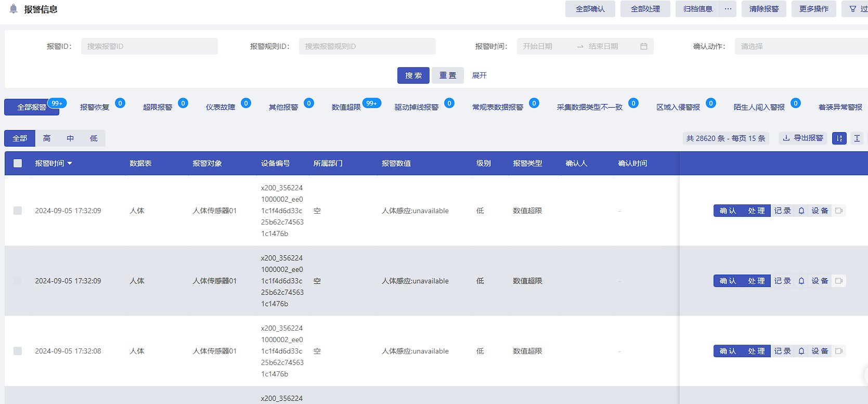Click 确认 in the second alarm row
Screen dimensions: 868x404
pyautogui.click(x=728, y=281)
